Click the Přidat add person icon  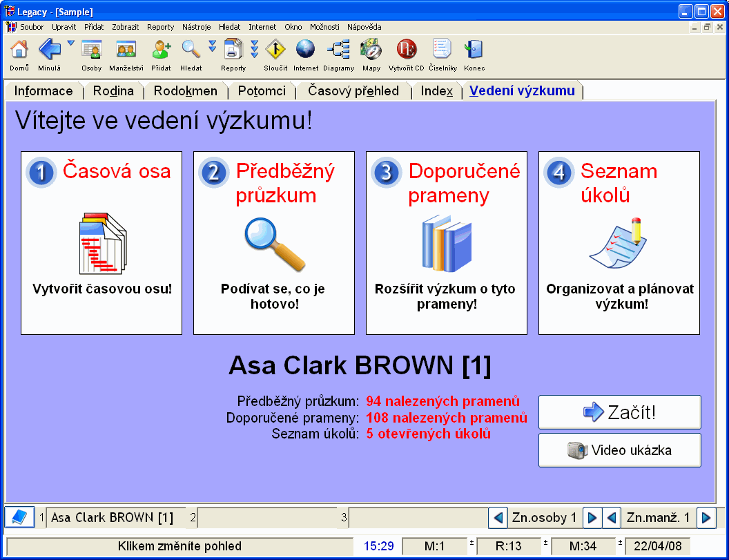click(x=162, y=50)
